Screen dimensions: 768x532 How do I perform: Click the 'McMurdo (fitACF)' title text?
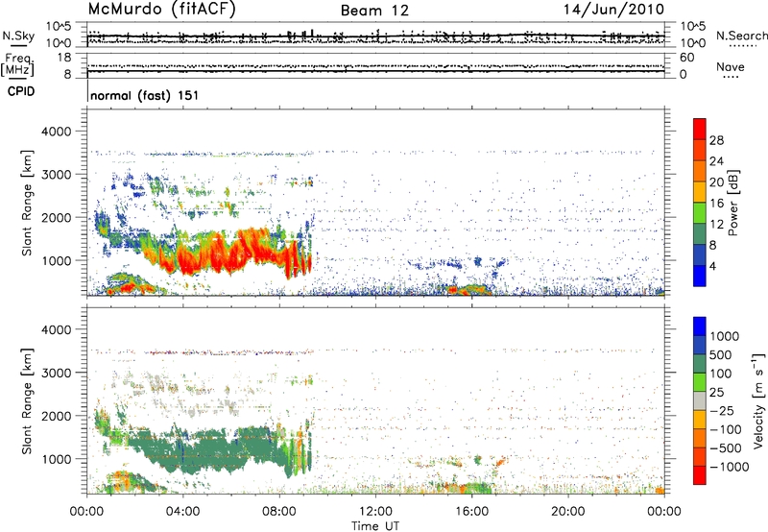pyautogui.click(x=161, y=10)
